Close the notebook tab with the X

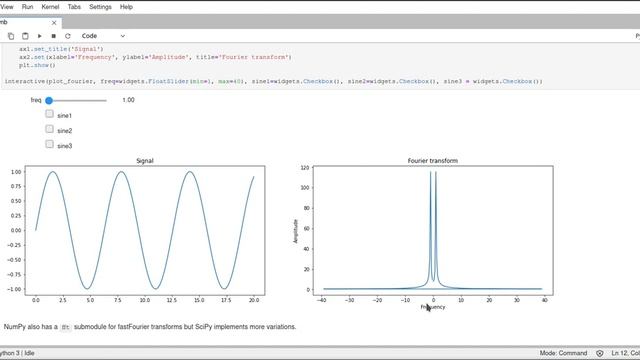tap(54, 23)
